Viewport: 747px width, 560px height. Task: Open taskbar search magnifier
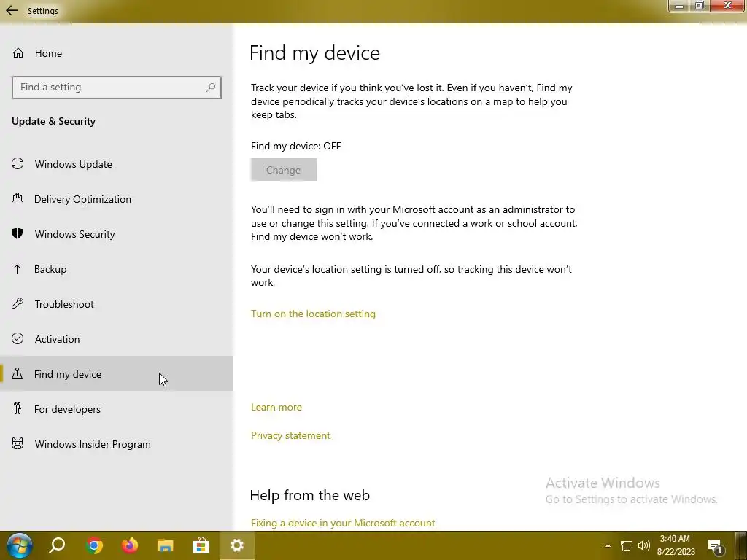click(57, 545)
